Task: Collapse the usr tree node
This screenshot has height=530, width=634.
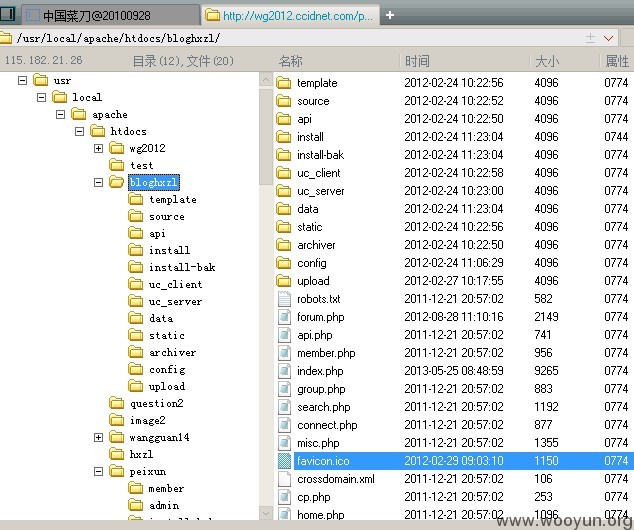Action: 23,80
